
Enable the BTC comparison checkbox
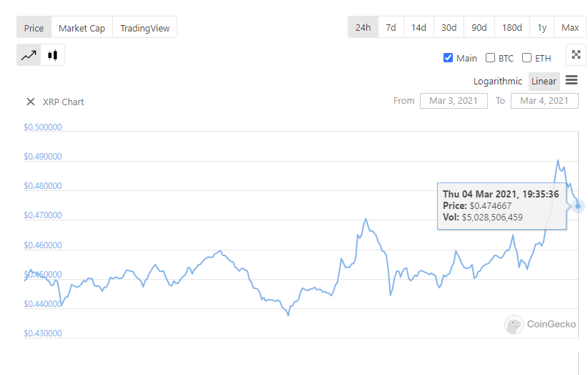491,58
